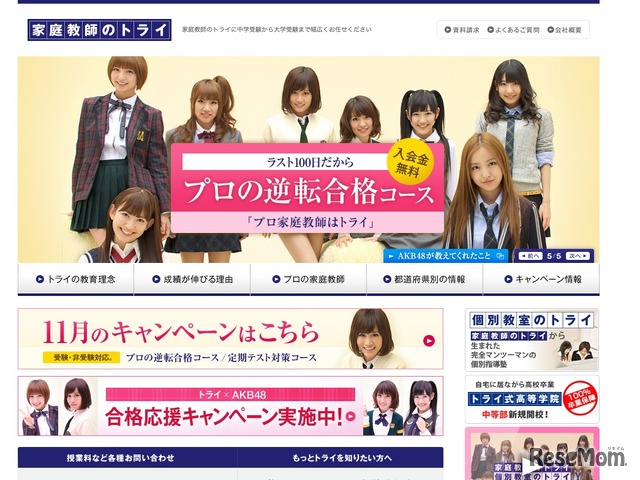Select the キャンペーン情報 menu item
The image size is (640, 480).
[x=541, y=279]
